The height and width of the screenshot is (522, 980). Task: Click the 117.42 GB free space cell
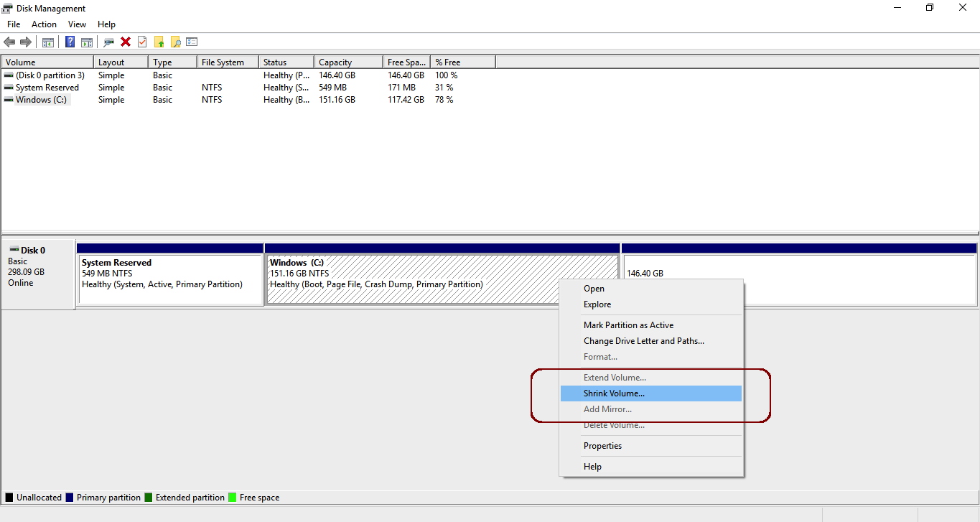click(406, 100)
